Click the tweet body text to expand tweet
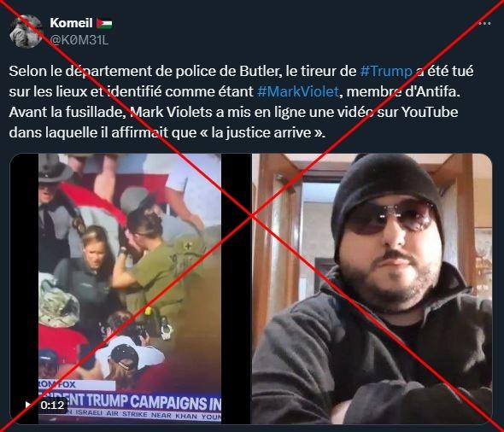 241,102
